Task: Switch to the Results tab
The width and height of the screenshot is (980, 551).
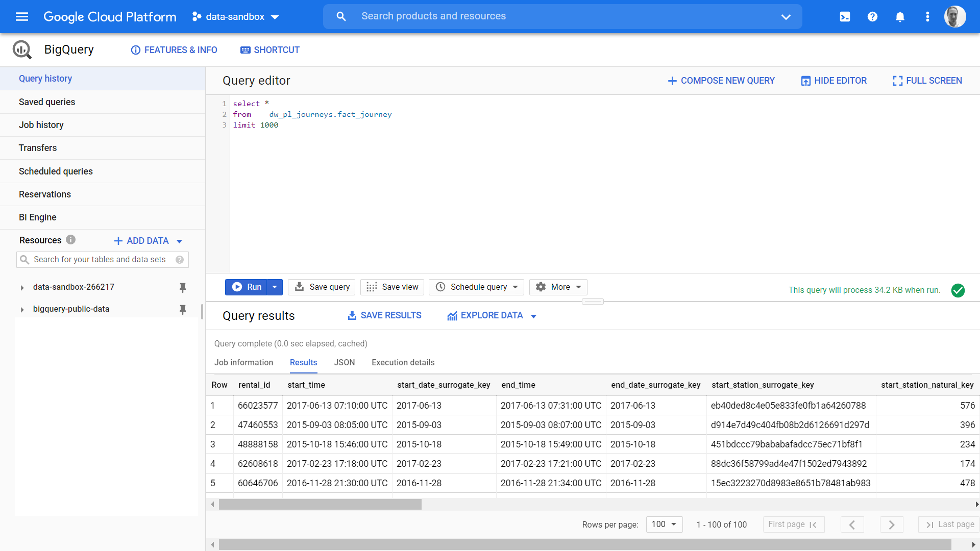Action: click(303, 362)
